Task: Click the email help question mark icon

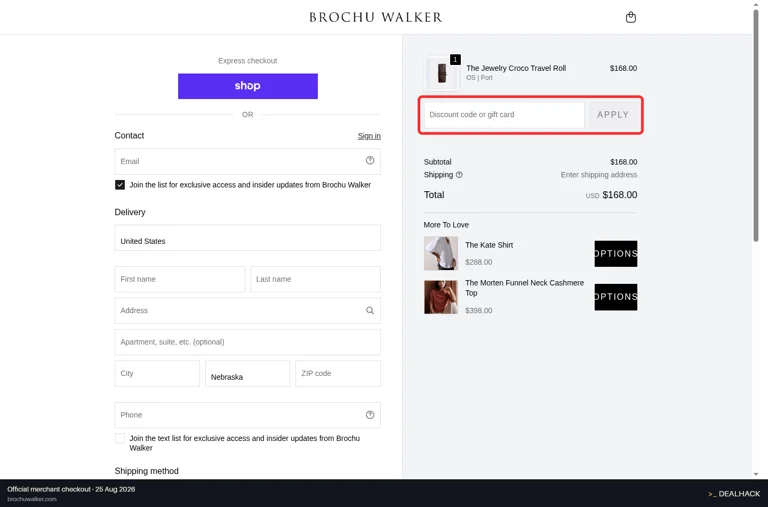Action: pyautogui.click(x=370, y=160)
